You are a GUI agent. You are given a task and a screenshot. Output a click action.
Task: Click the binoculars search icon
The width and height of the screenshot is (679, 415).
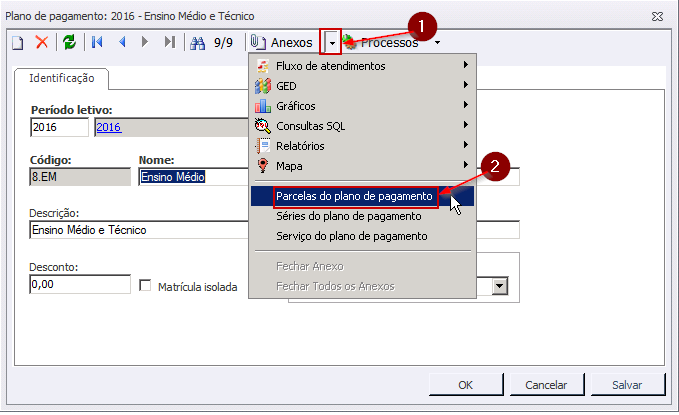[x=197, y=42]
